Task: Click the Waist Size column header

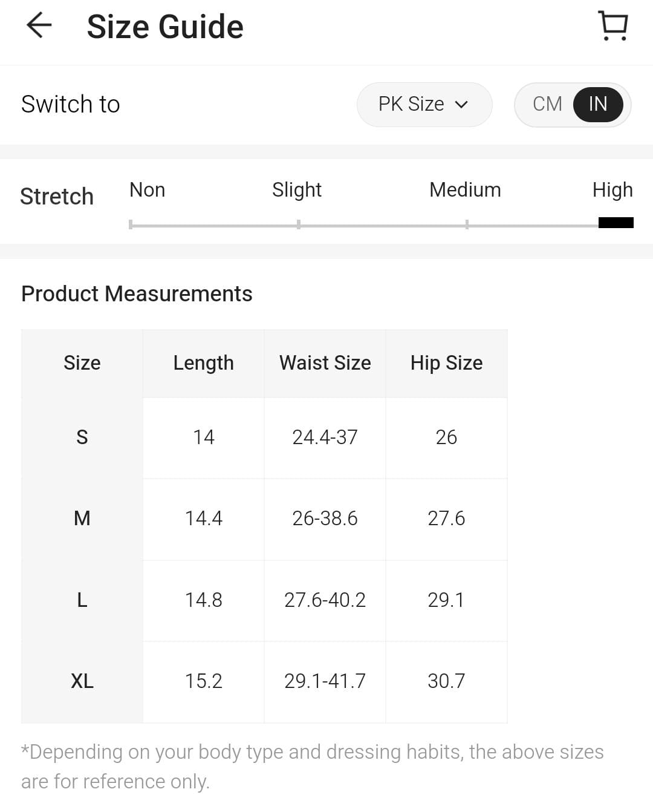Action: (325, 363)
